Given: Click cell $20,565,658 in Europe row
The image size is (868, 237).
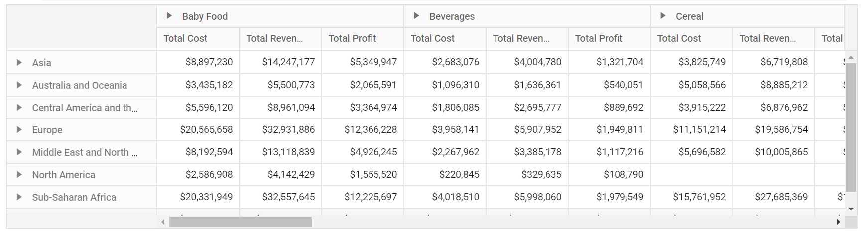Looking at the screenshot, I should [198, 129].
